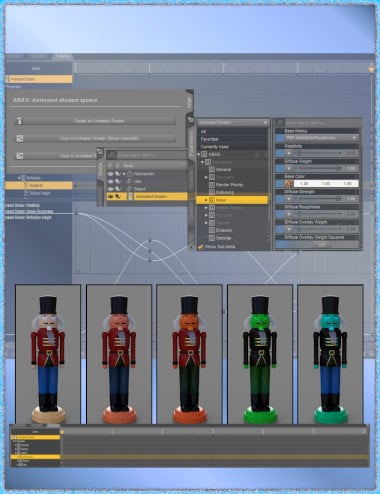Expand the Nutcracker node in scene list
The height and width of the screenshot is (494, 380).
[x=124, y=174]
